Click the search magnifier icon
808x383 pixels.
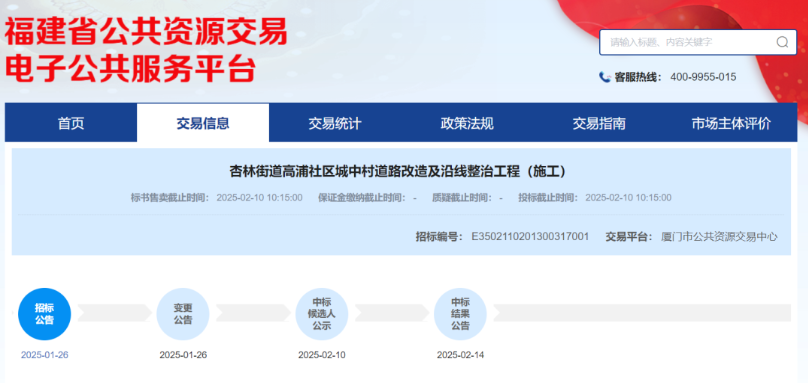[782, 42]
